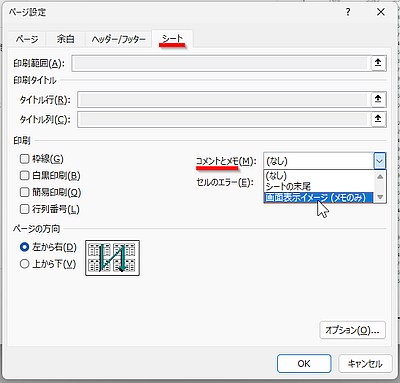Click キャンセル button

click(365, 363)
